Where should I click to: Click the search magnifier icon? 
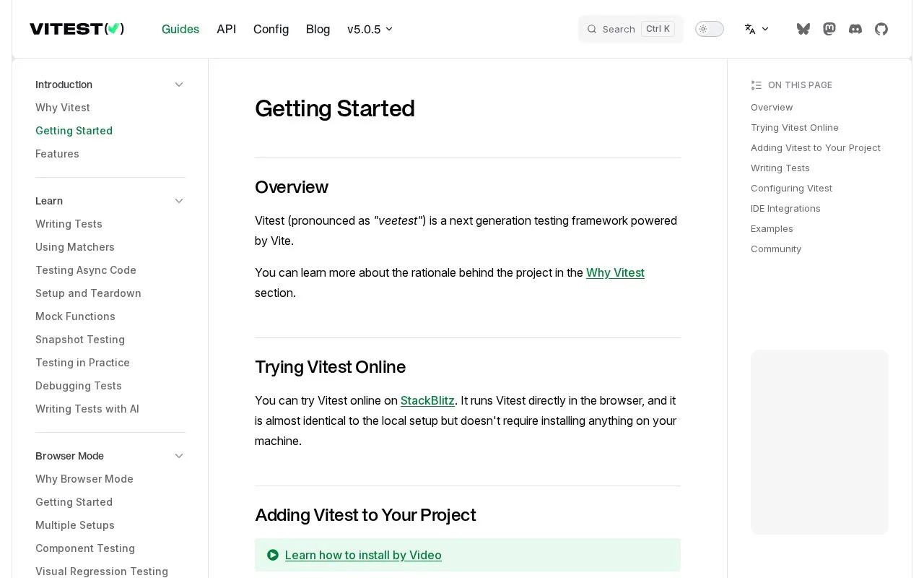592,29
